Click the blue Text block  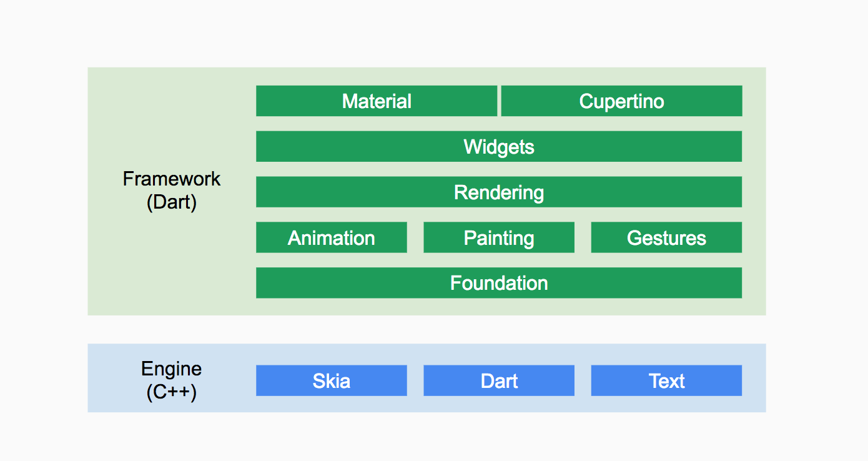pyautogui.click(x=666, y=380)
